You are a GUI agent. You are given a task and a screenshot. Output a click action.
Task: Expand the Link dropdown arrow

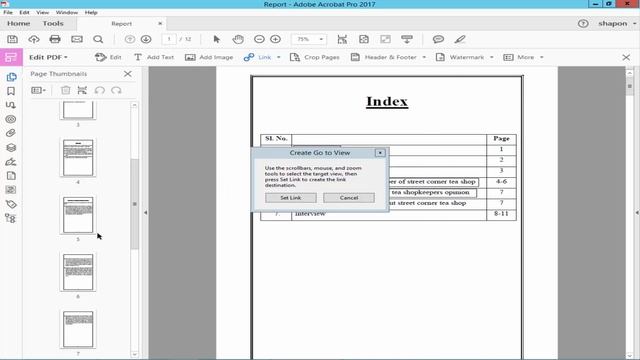279,57
